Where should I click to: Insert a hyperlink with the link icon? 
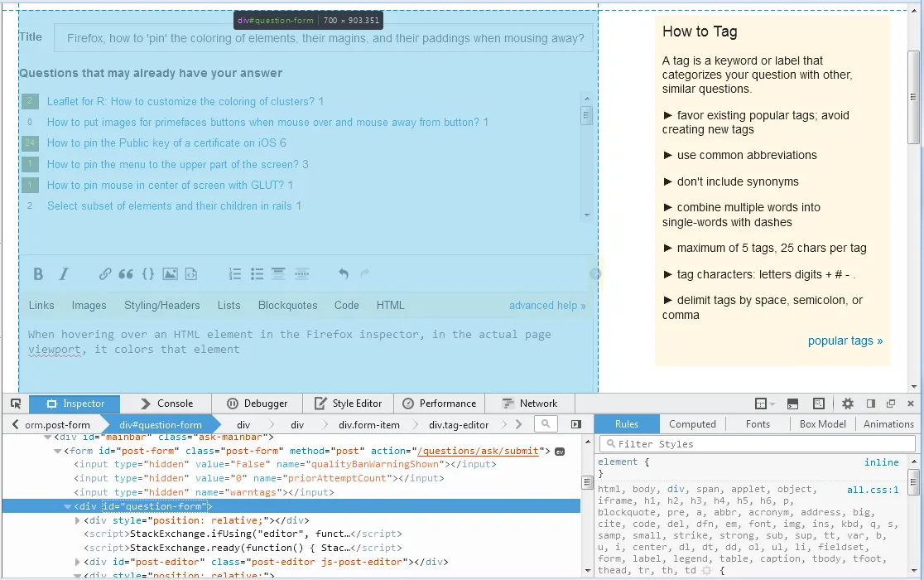coord(105,273)
